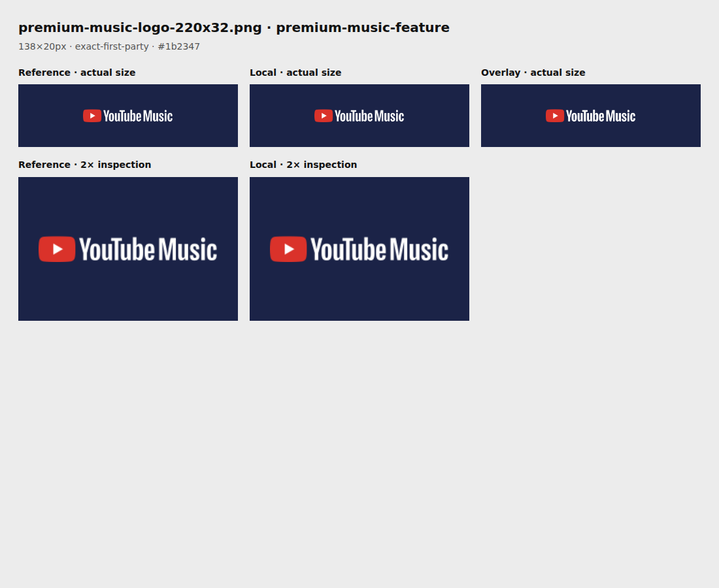
Task: Click the 'Overlay · actual size' label
Action: [x=533, y=73]
